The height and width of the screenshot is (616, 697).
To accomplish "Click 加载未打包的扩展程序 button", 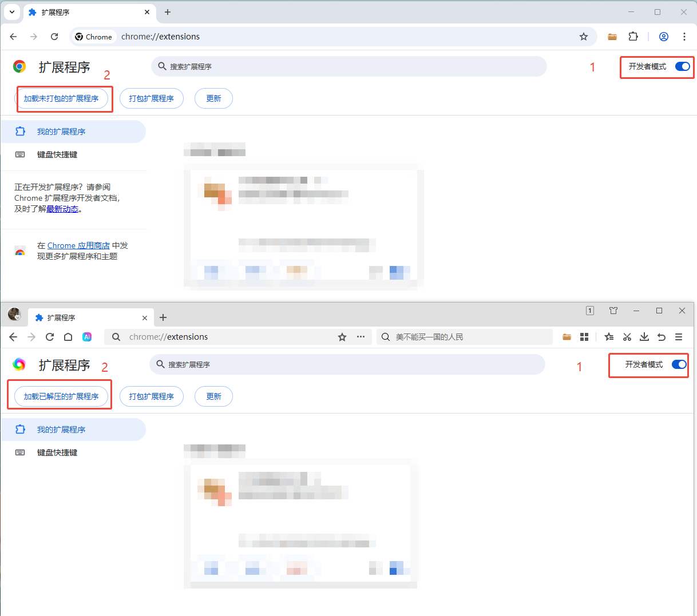I will click(61, 98).
